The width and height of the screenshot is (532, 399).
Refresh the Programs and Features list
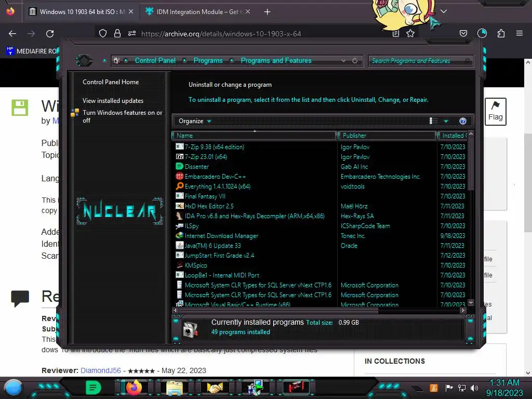click(x=355, y=61)
